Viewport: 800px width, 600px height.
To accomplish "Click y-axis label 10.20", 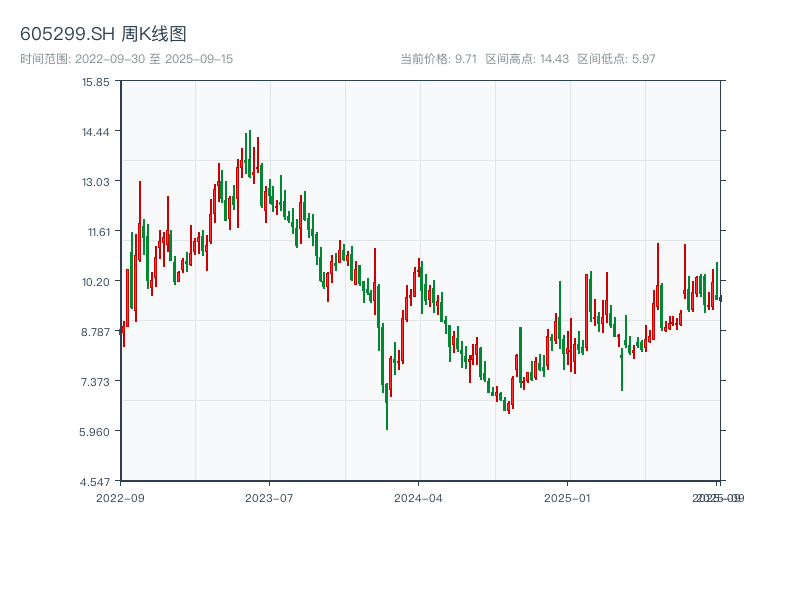I will [95, 282].
